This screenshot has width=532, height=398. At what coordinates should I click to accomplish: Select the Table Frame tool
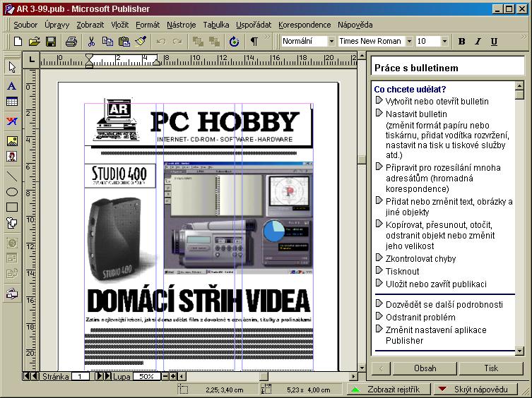(12, 102)
